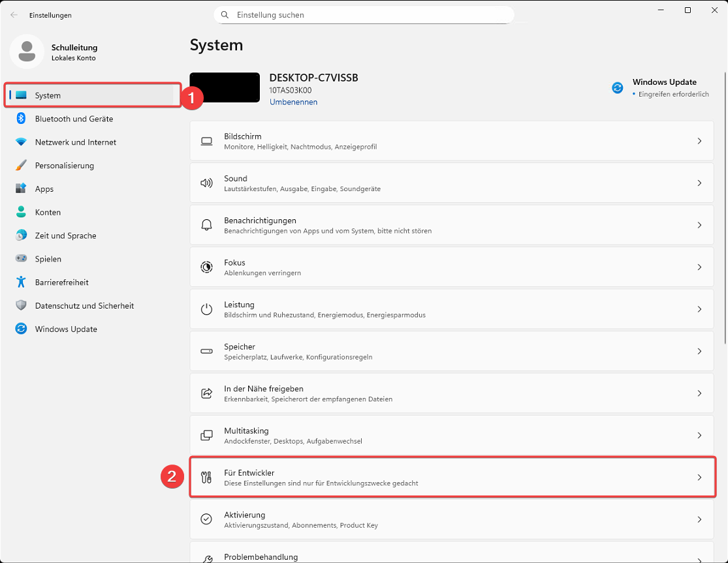Expand the Multitasking row chevron
Viewport: 728px width, 563px height.
point(699,435)
